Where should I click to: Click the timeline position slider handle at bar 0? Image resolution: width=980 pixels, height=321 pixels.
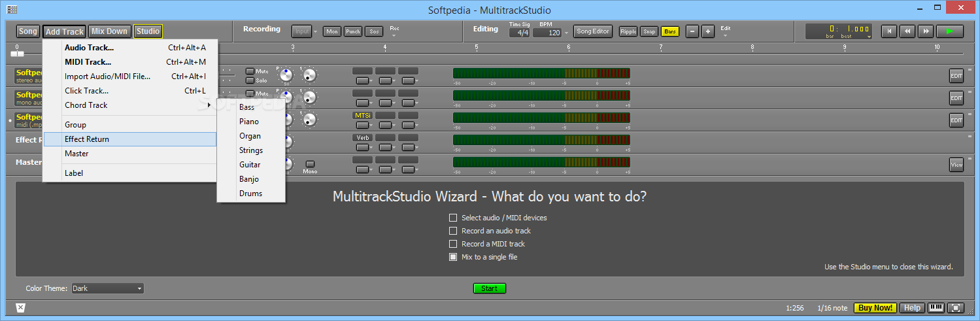pos(18,54)
